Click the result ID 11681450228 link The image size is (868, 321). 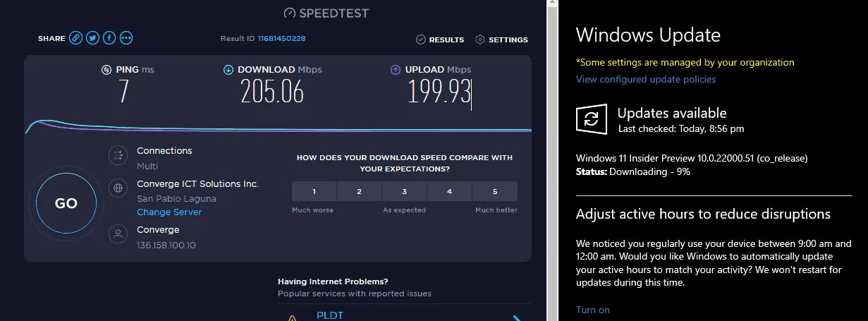point(281,38)
